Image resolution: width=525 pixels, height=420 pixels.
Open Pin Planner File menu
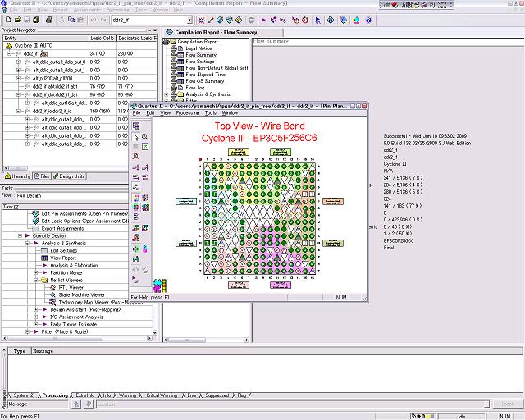click(136, 113)
